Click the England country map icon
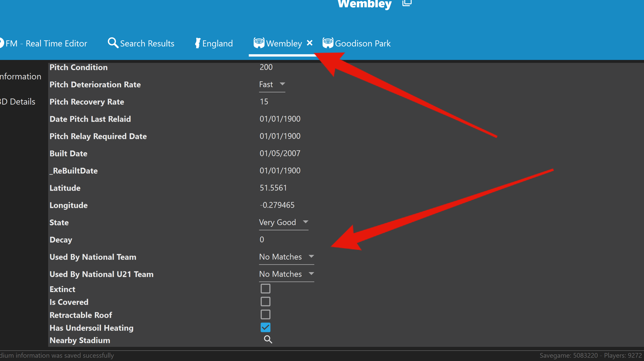 point(197,43)
